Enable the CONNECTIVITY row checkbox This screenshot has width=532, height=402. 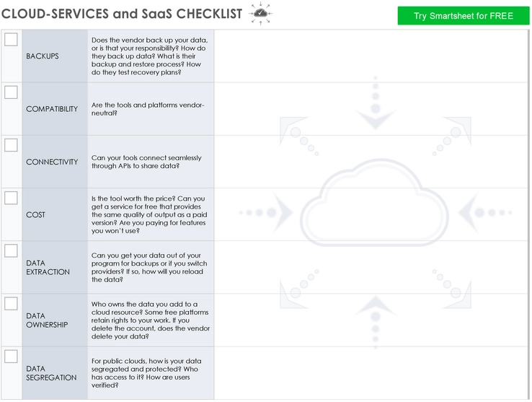click(x=11, y=145)
